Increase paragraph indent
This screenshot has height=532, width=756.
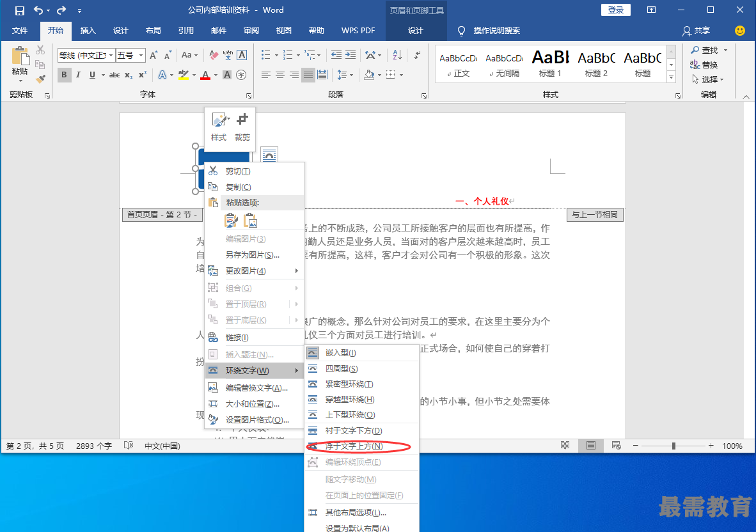350,55
